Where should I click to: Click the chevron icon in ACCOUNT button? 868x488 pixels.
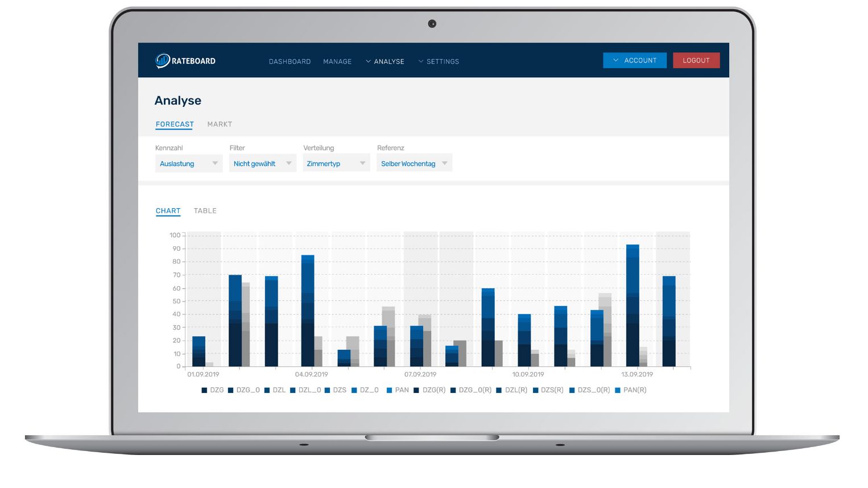coord(615,60)
